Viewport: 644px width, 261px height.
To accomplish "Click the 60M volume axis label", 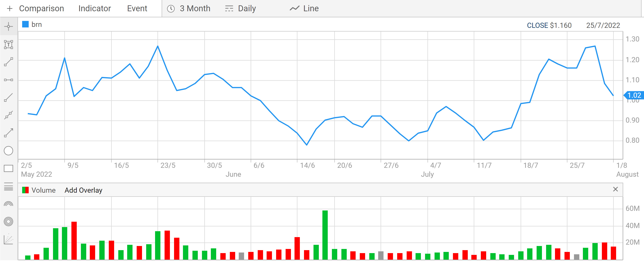I will pos(633,209).
